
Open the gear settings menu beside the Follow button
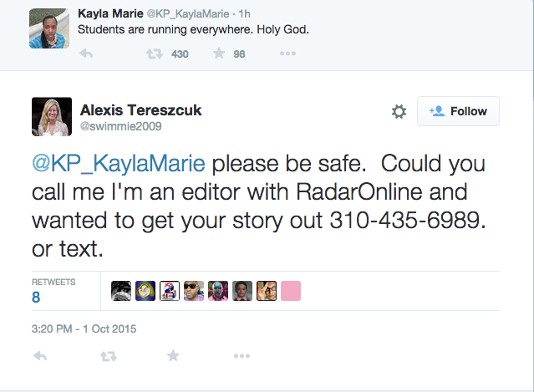click(399, 111)
